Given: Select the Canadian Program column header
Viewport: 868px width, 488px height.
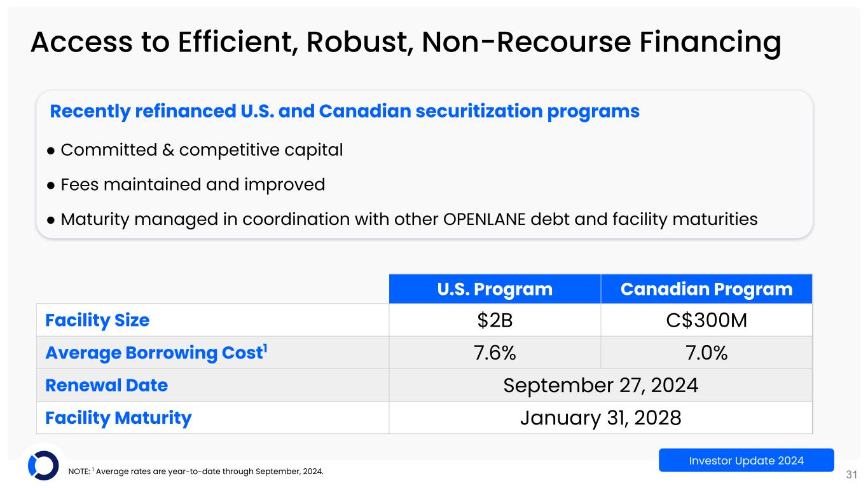Looking at the screenshot, I should click(706, 289).
